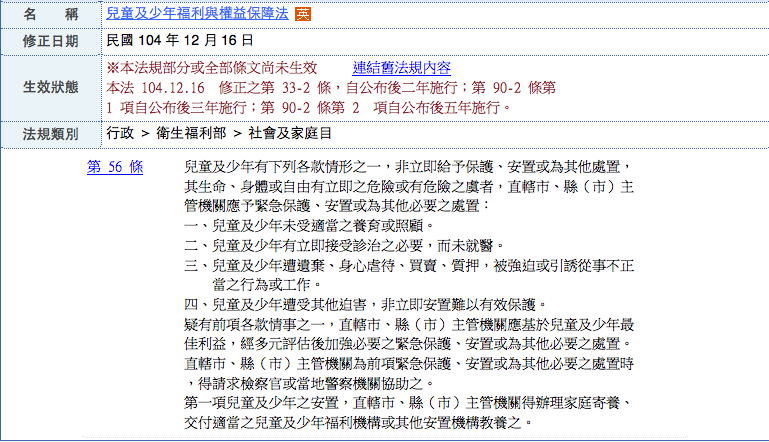Image resolution: width=769 pixels, height=442 pixels.
Task: Click the amendment date 民國 104 年 12 月 16 日
Action: tap(180, 41)
